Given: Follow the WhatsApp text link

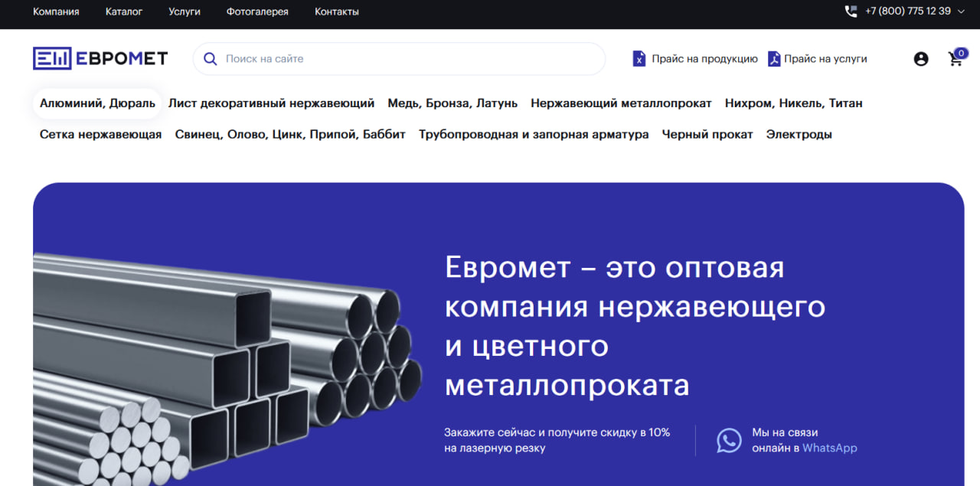Looking at the screenshot, I should pos(830,448).
